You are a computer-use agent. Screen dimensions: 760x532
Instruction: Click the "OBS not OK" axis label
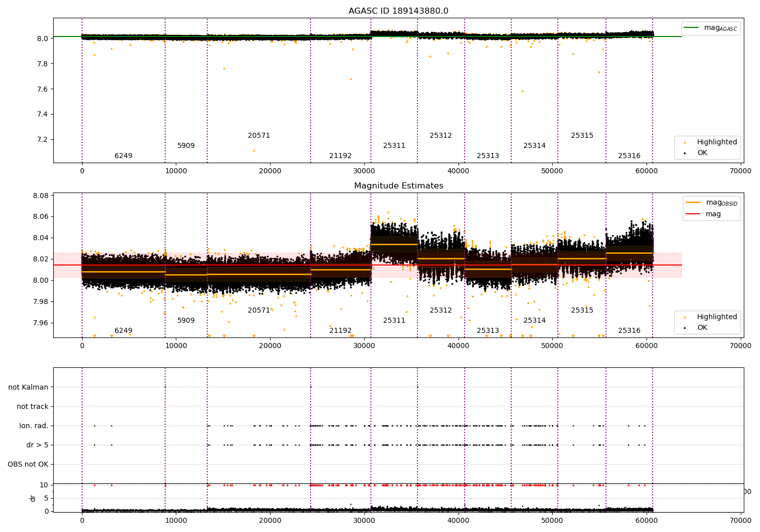pos(28,464)
